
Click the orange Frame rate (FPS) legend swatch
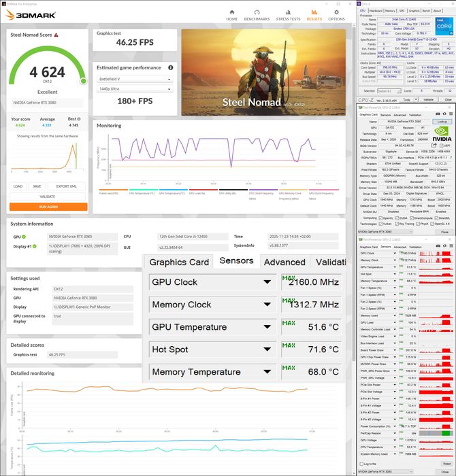coord(113,190)
